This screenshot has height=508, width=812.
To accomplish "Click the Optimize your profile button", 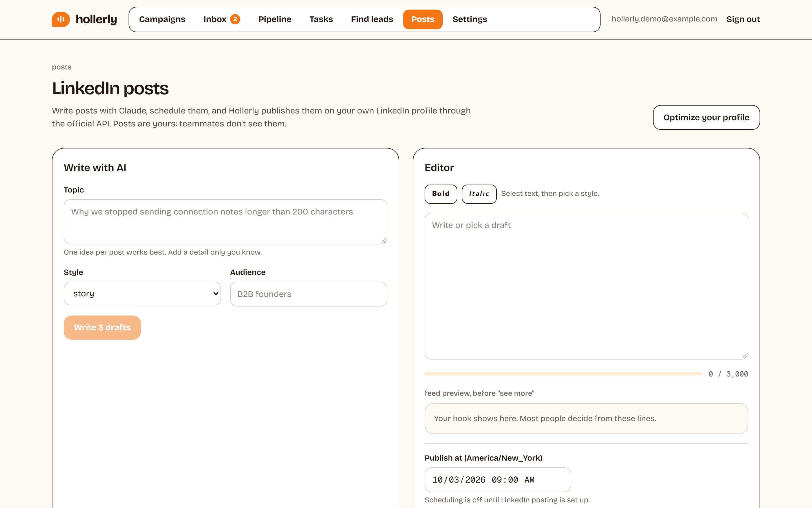I will (x=706, y=117).
